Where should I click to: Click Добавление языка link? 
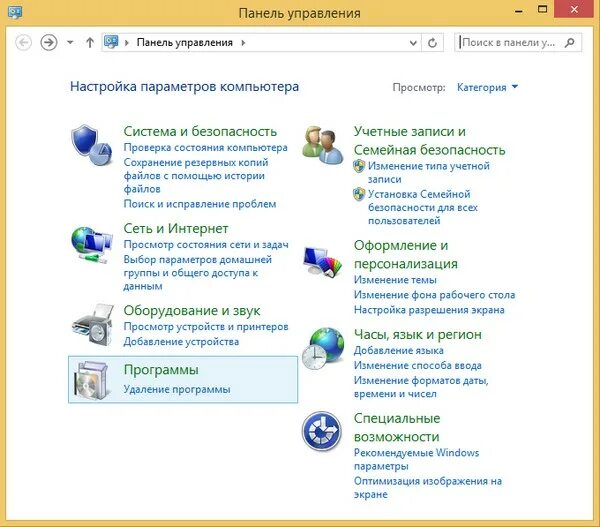[399, 351]
